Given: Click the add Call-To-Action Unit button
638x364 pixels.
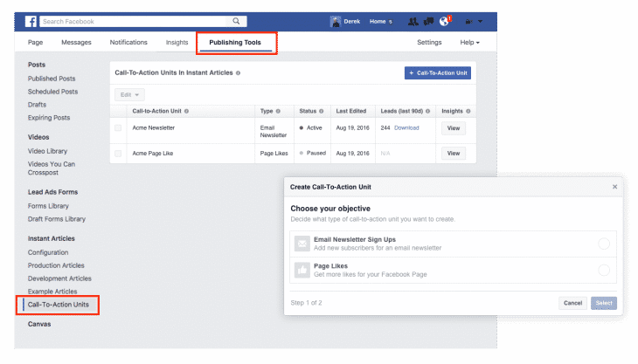Looking at the screenshot, I should tap(438, 73).
